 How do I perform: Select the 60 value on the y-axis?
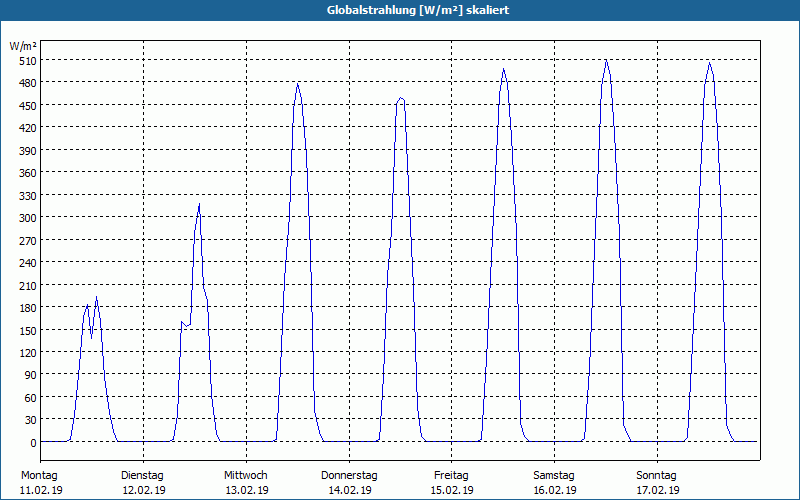[30, 397]
